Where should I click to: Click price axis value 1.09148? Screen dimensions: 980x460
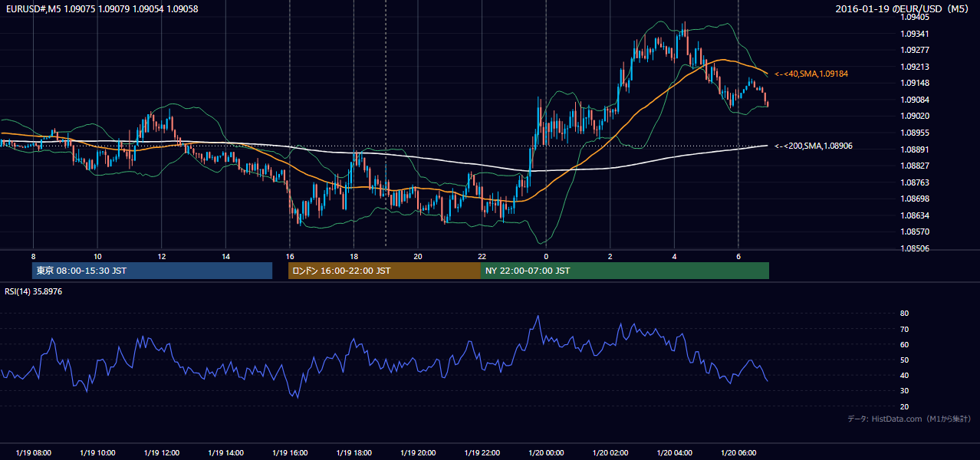916,83
